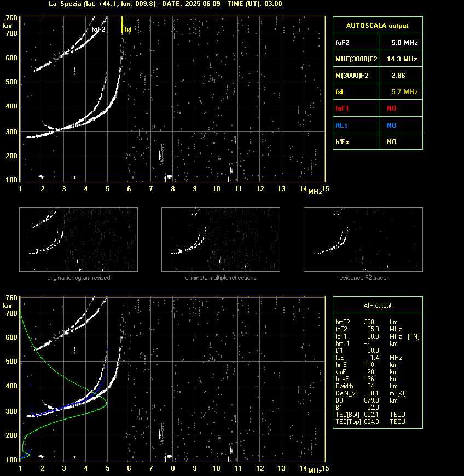This screenshot has height=476, width=464.
Task: Select the red NO value for foF1
Action: point(392,108)
